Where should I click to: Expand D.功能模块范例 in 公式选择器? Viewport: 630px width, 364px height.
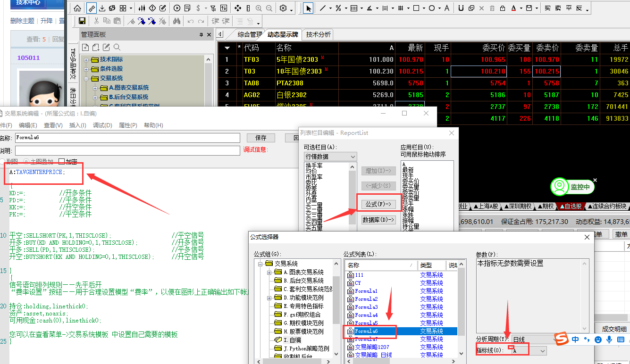pyautogui.click(x=269, y=298)
